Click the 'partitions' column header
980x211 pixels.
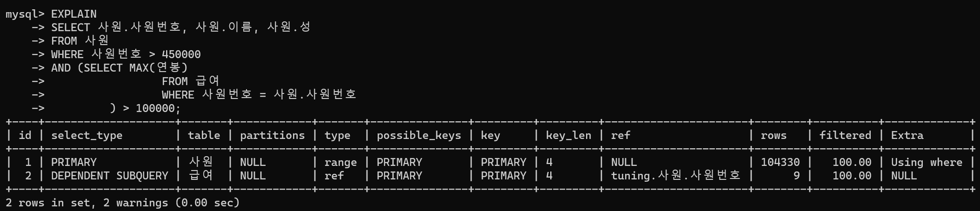pyautogui.click(x=272, y=135)
